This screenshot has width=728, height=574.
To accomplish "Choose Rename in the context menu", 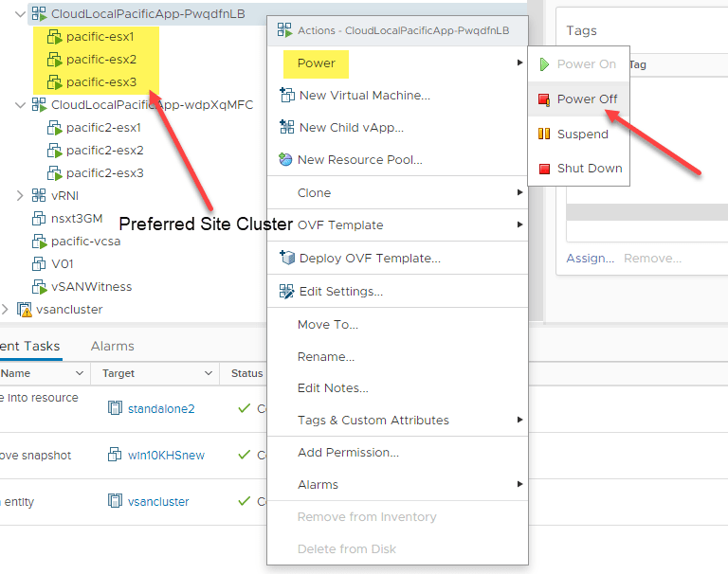I will (325, 356).
